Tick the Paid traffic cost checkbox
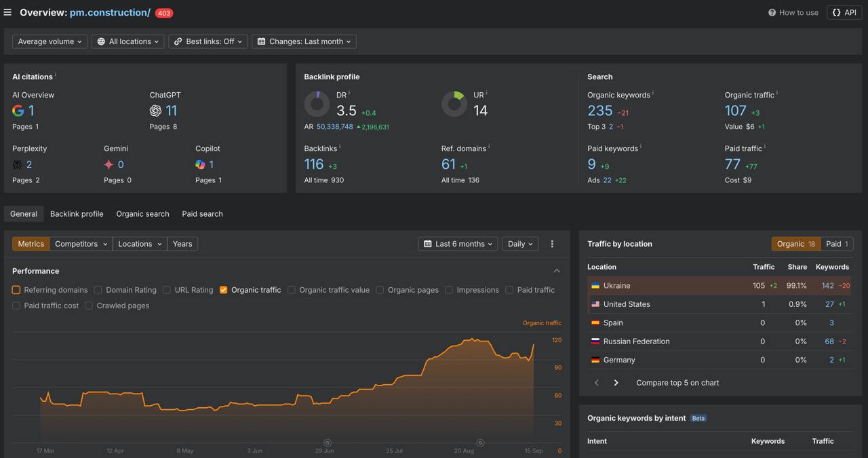868x458 pixels. coord(16,306)
